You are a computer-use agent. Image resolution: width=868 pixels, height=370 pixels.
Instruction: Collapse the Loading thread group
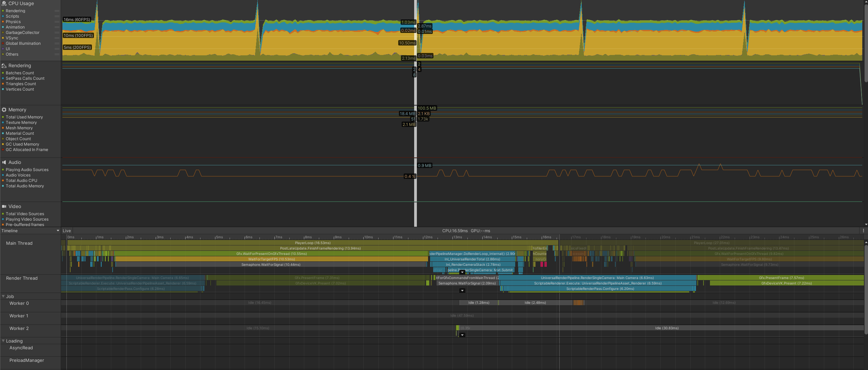tap(3, 341)
